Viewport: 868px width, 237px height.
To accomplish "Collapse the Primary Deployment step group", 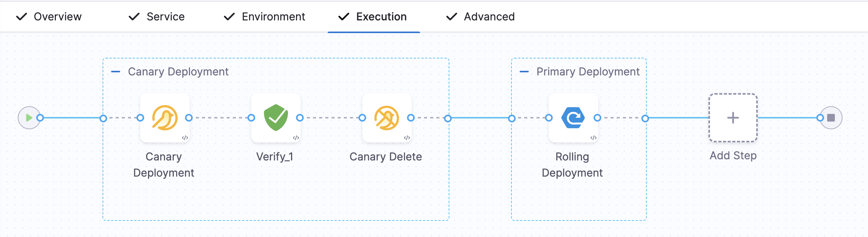I will (x=524, y=72).
